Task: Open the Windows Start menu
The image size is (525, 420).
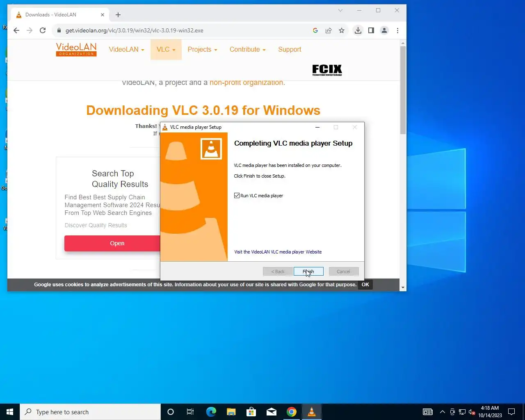Action: [10, 412]
